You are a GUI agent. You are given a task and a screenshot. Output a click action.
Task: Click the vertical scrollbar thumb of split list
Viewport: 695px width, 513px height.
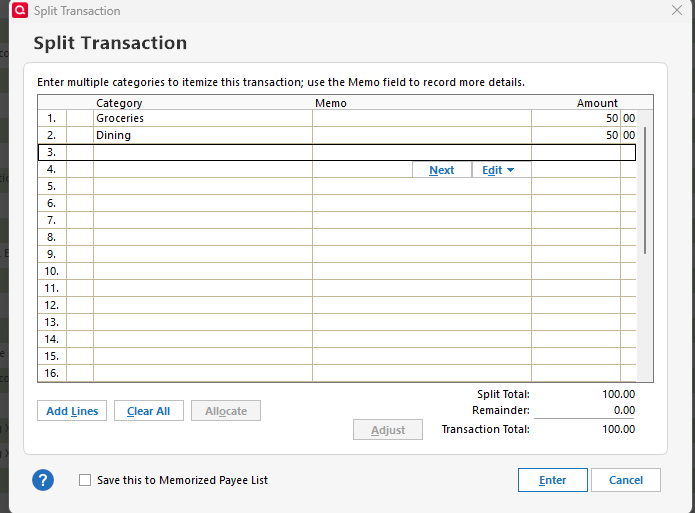(x=645, y=191)
